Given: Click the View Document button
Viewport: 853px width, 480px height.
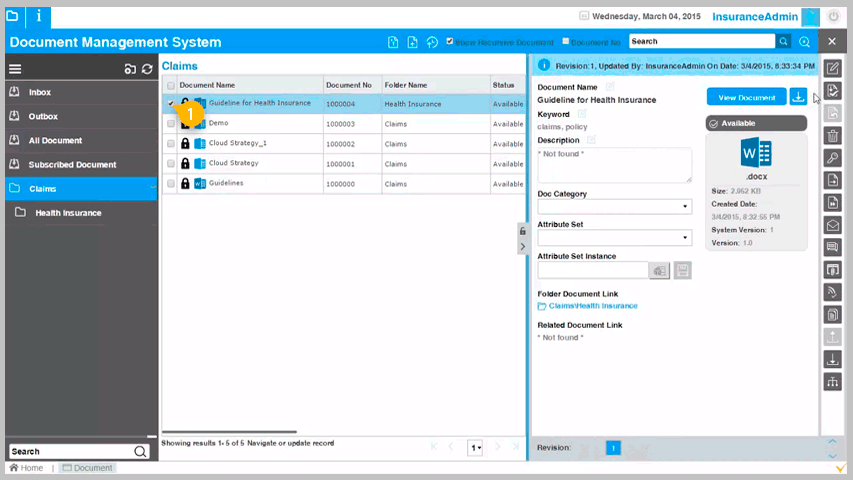Looking at the screenshot, I should click(746, 97).
